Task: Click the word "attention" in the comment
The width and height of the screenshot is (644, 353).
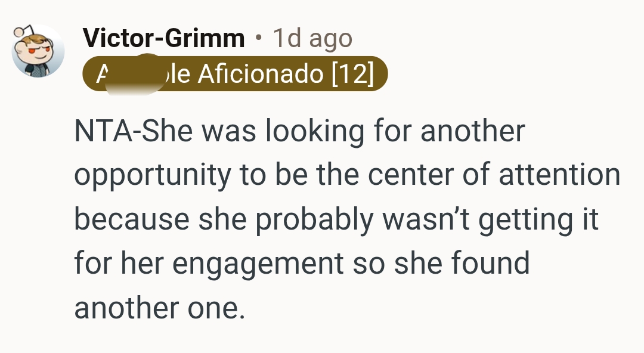Action: (559, 174)
